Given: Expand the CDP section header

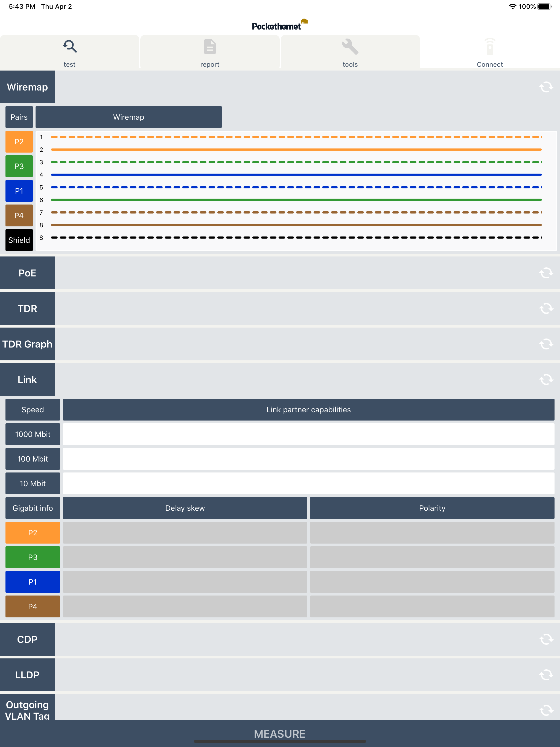Looking at the screenshot, I should (x=27, y=639).
